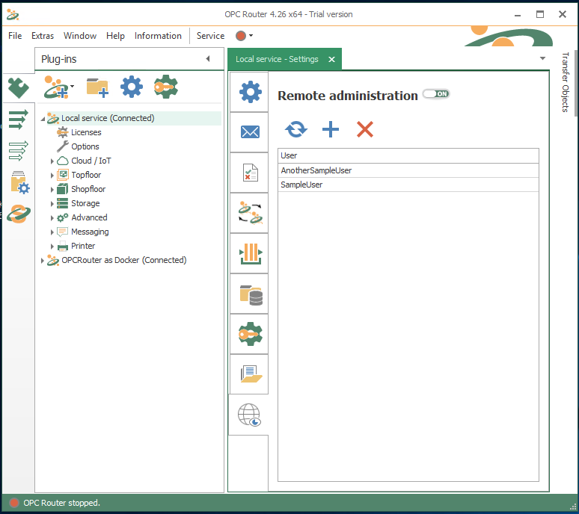Image resolution: width=579 pixels, height=514 pixels.
Task: Select OPCRouter as Docker (Connected) item
Action: (x=124, y=260)
